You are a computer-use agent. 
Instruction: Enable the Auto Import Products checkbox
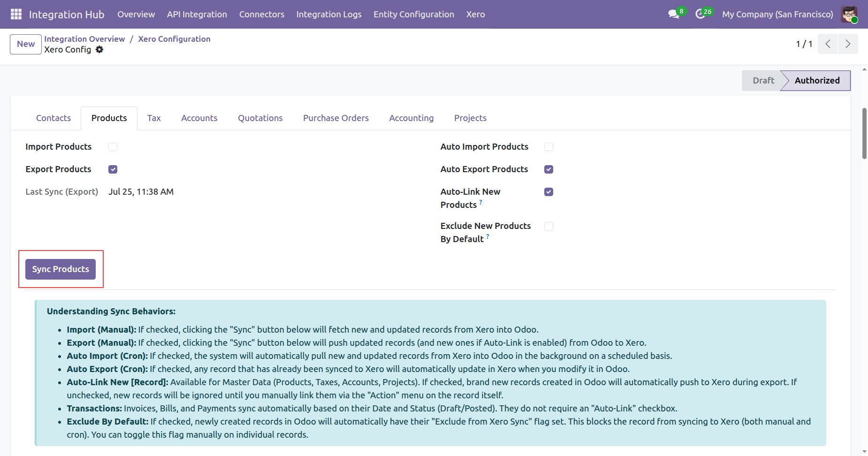549,147
